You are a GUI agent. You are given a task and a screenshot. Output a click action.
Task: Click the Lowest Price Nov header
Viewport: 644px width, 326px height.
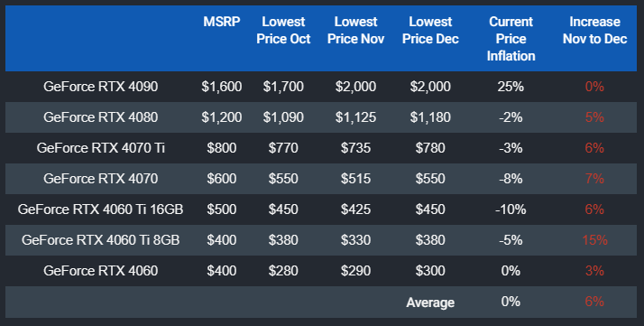[355, 30]
